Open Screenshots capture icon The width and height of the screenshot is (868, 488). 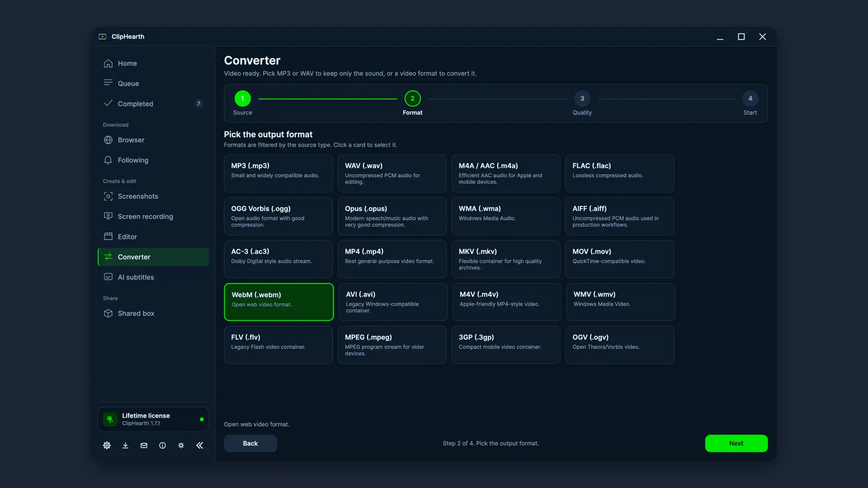tap(108, 197)
